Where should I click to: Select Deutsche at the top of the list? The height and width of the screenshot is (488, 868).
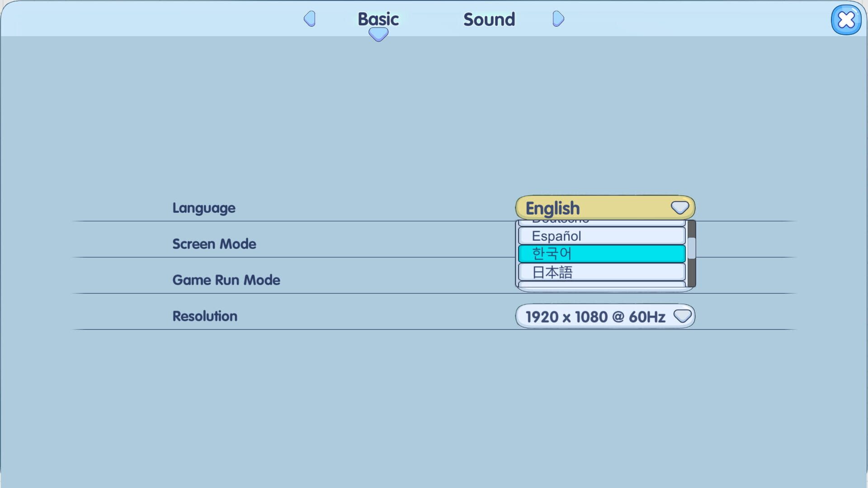coord(601,220)
